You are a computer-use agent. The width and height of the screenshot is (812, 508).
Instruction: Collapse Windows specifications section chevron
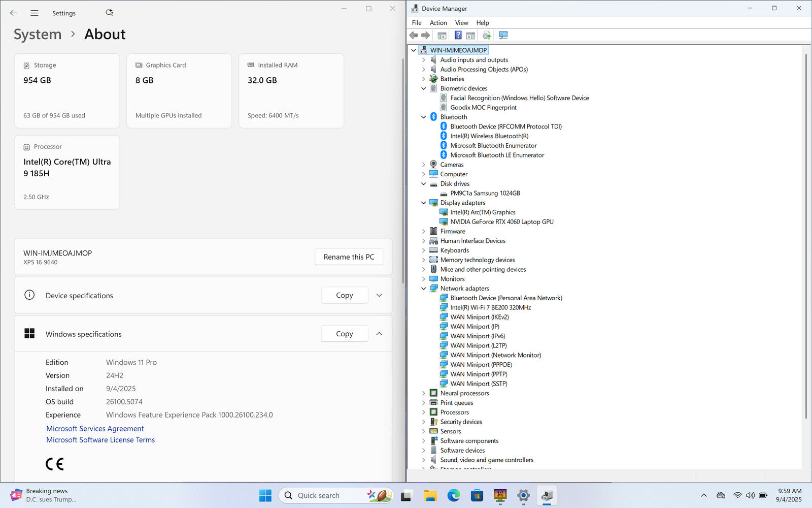[379, 334]
